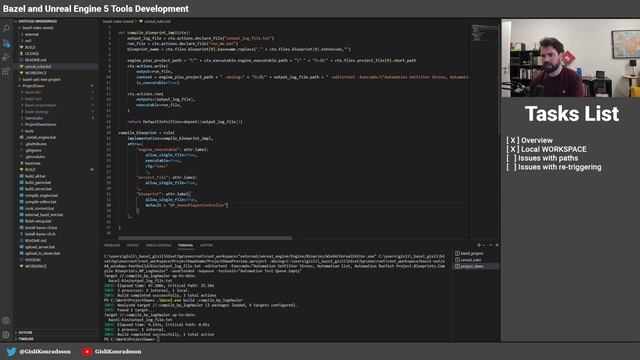Select the project_dawn terminal instance
This screenshot has height=360, width=640.
(476, 266)
